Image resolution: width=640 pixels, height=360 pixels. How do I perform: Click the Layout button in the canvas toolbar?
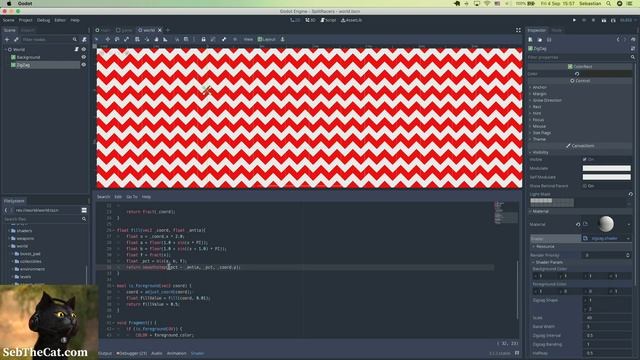267,39
